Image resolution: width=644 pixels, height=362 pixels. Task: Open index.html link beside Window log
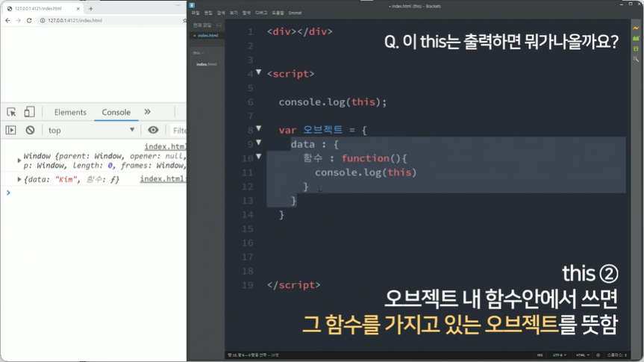(165, 147)
